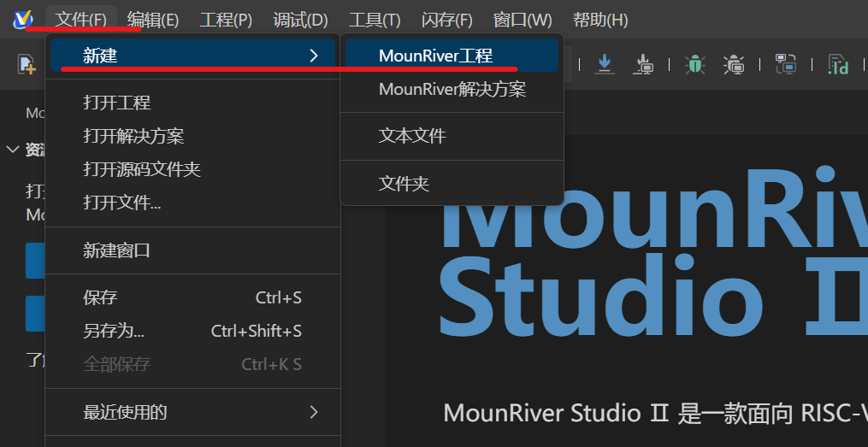Collapse the sidebar section chevron on left
The width and height of the screenshot is (868, 447).
tap(13, 150)
